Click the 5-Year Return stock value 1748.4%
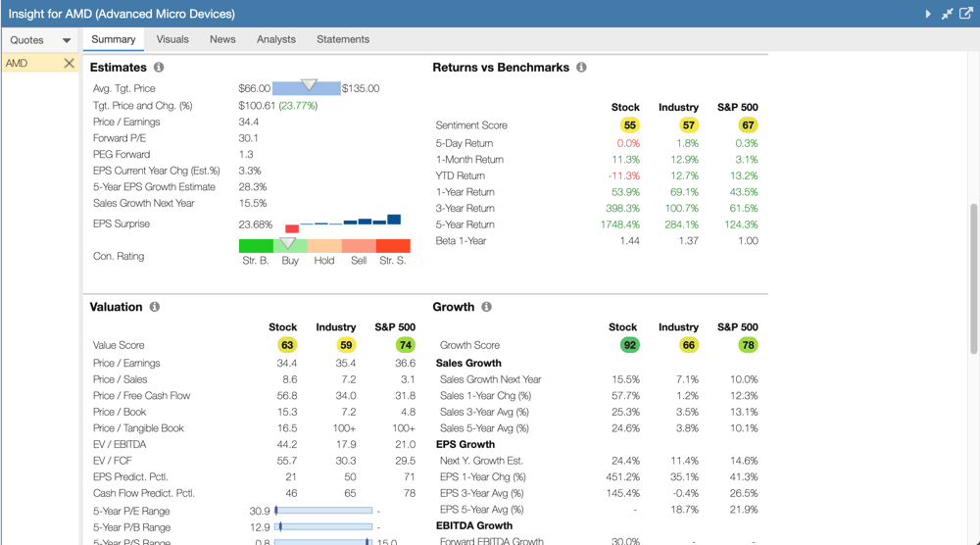This screenshot has height=545, width=980. coord(620,224)
